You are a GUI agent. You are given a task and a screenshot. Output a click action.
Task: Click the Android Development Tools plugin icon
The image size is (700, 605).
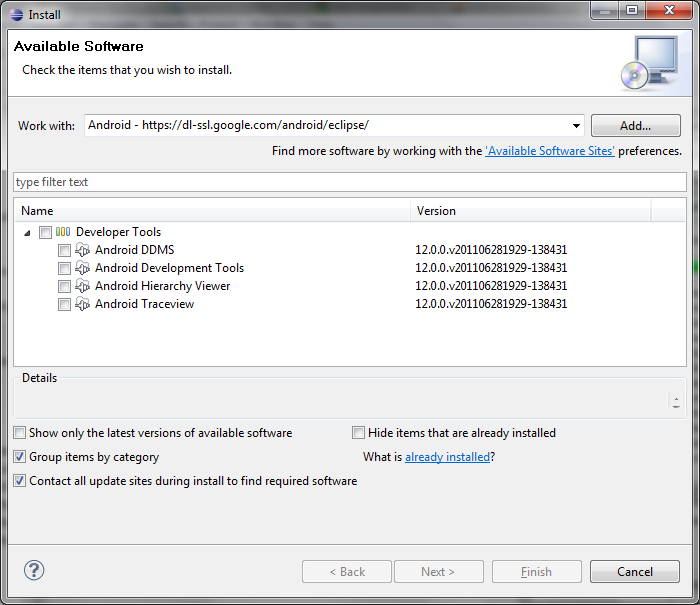(x=83, y=268)
